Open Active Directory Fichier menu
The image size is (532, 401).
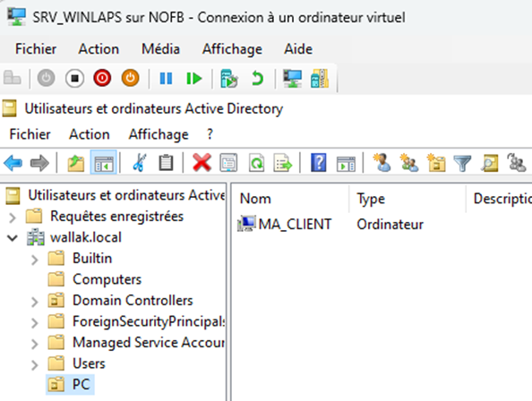pos(30,134)
